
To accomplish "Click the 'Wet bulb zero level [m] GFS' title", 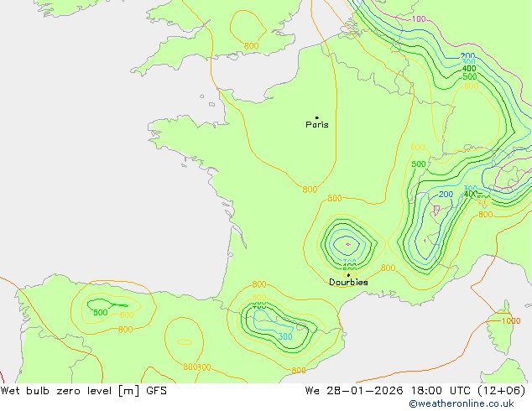I will tap(84, 391).
